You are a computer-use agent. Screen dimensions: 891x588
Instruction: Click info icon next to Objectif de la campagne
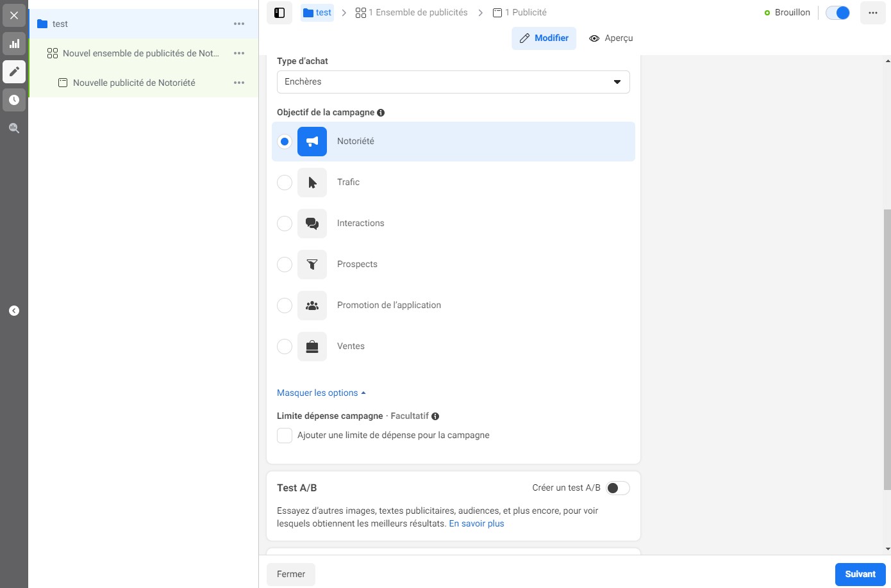381,113
